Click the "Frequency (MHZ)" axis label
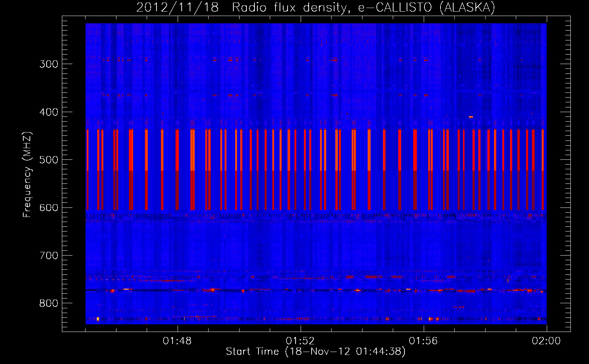Viewport: 589px width, 364px height. (27, 175)
